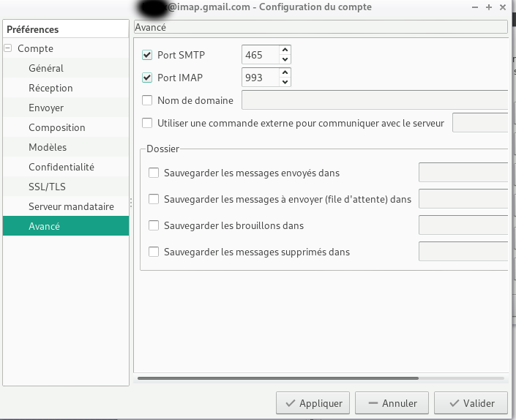Click the Compte tree row label
The height and width of the screenshot is (420, 516).
pos(36,48)
